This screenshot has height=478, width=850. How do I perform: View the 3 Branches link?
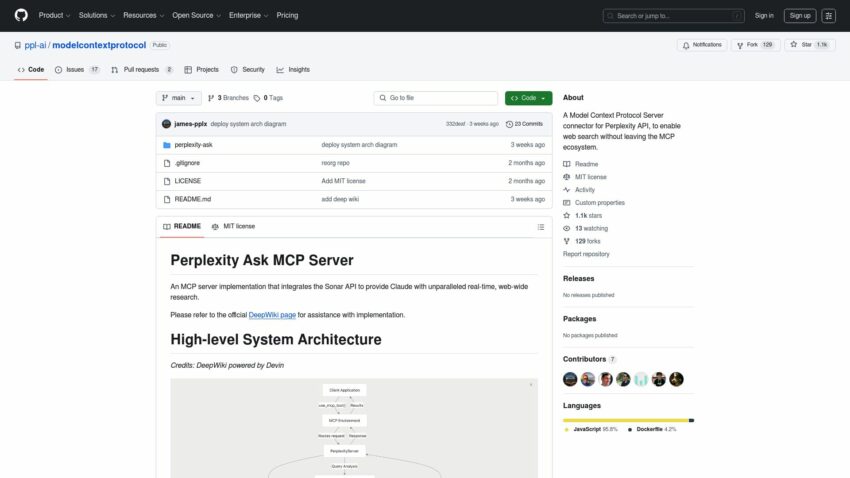[x=228, y=98]
